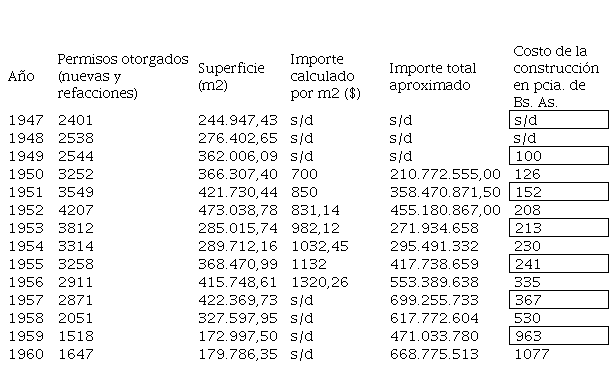Select the amount 1320,26 per m2
Screen dimensions: 612x365
(320, 282)
